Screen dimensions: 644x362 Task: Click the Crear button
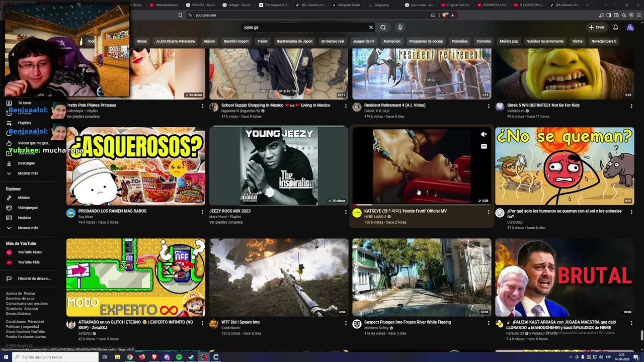coord(597,27)
